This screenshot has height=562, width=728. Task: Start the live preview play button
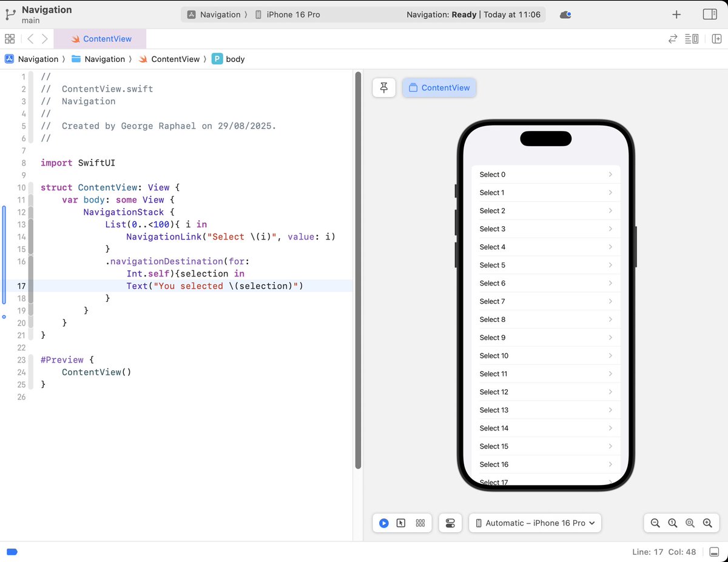click(x=383, y=523)
